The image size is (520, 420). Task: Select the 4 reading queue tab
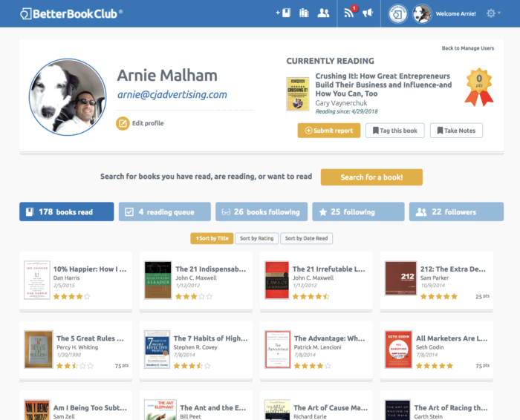tap(165, 211)
